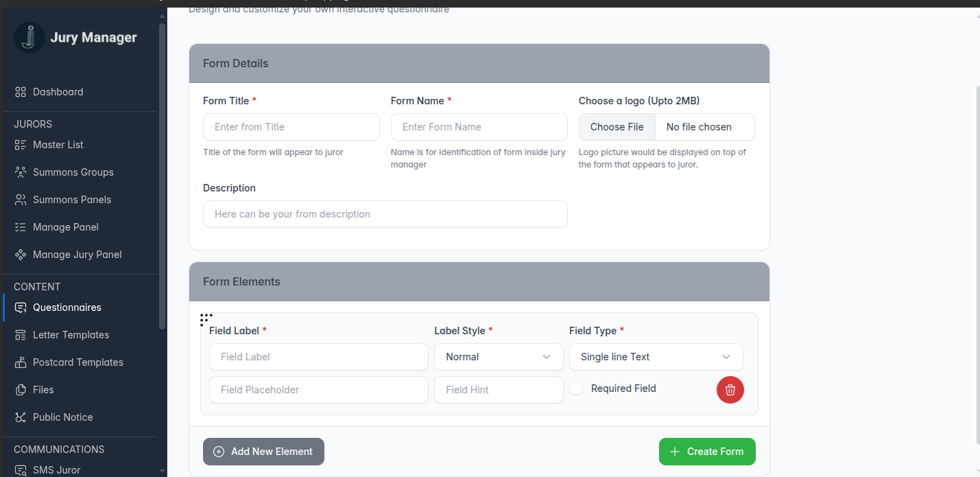This screenshot has width=980, height=477.
Task: Click the Questionnaires icon
Action: (x=21, y=307)
